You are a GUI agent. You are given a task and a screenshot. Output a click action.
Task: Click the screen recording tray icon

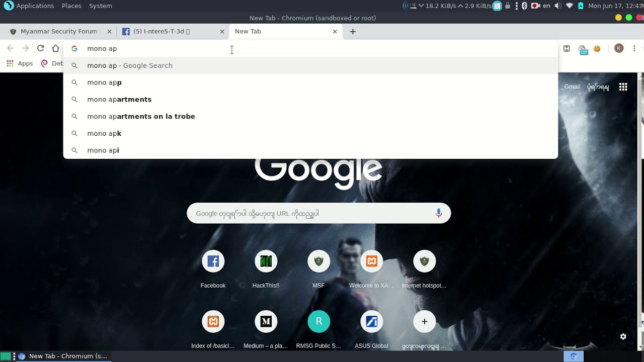tap(535, 6)
